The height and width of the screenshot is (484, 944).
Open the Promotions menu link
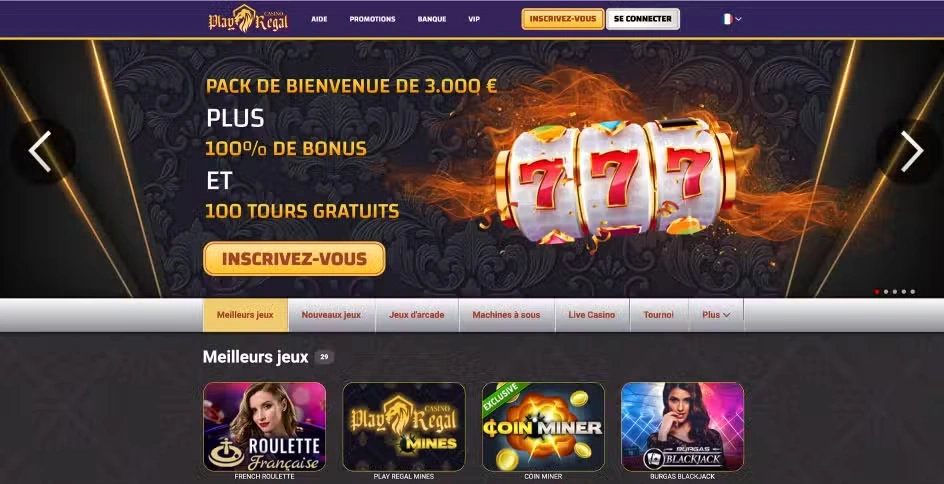tap(372, 19)
